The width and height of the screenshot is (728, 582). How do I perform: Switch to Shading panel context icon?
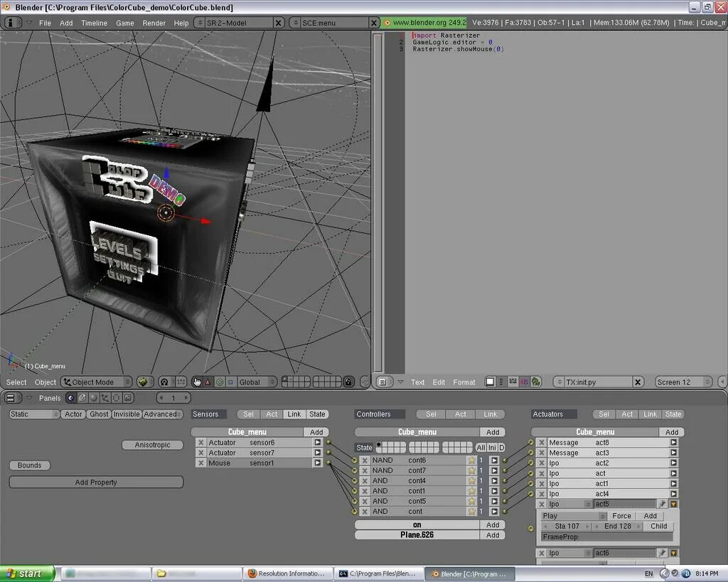click(94, 398)
